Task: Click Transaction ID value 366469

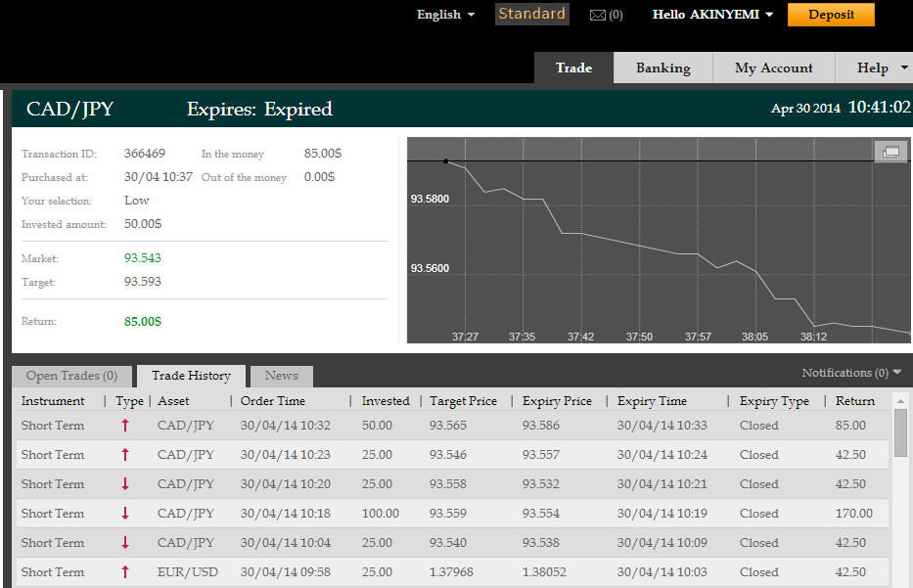Action: [x=145, y=153]
